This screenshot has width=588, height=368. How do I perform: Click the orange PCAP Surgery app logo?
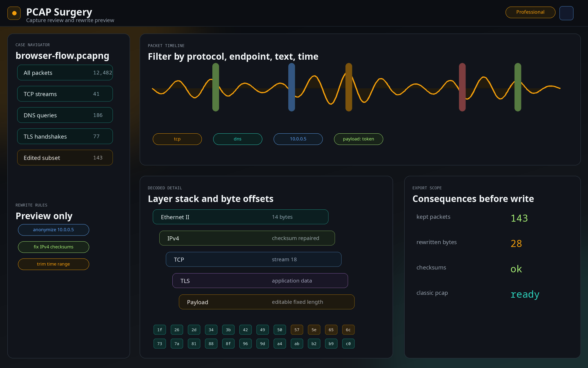pos(14,13)
